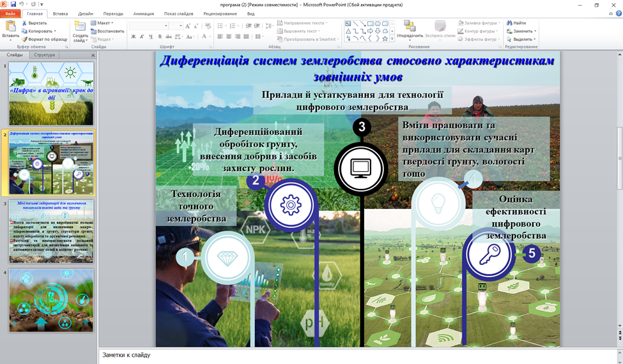The width and height of the screenshot is (623, 364).
Task: Pick the straight line shape
Action: (355, 24)
